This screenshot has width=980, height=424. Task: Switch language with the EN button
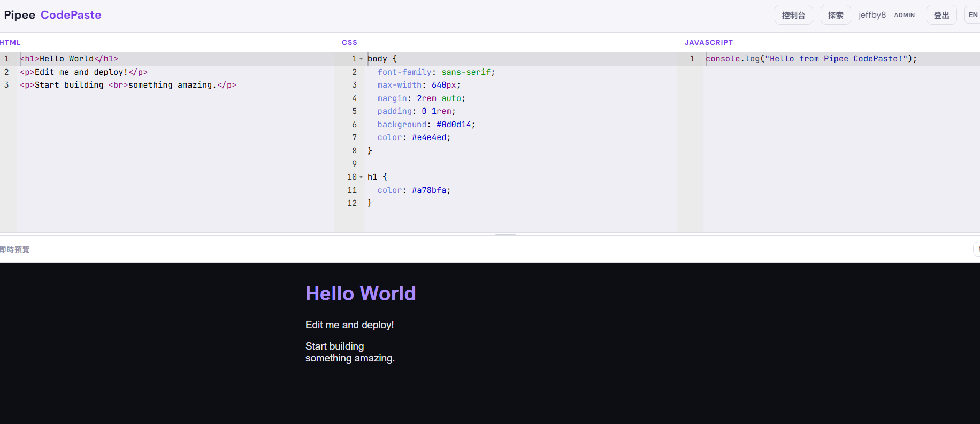coord(973,15)
